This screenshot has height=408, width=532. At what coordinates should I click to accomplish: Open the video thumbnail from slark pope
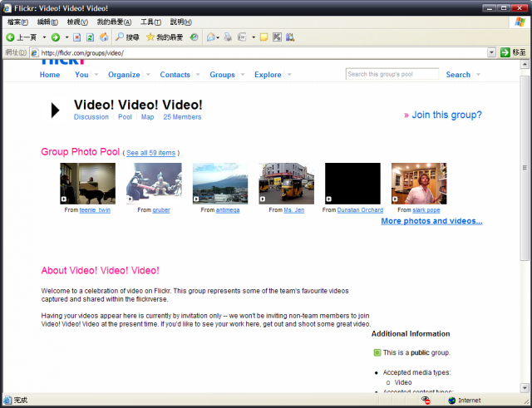pyautogui.click(x=419, y=184)
